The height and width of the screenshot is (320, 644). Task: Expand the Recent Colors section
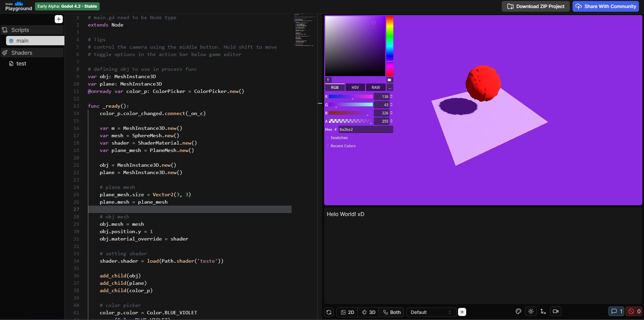(x=343, y=146)
